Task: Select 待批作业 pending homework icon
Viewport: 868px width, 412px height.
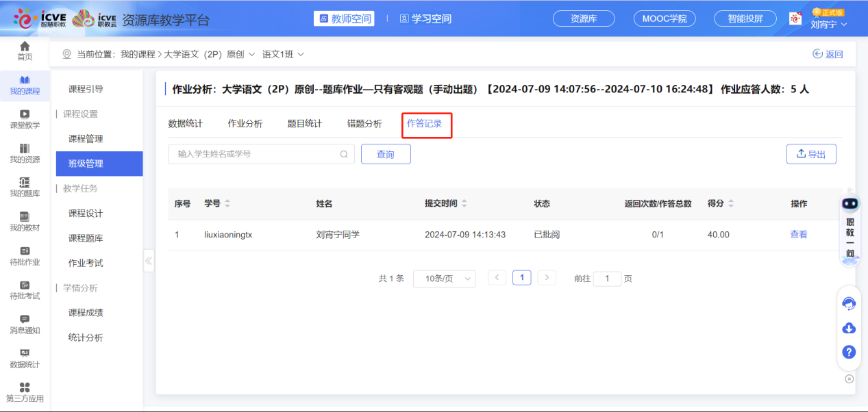Action: click(x=24, y=255)
